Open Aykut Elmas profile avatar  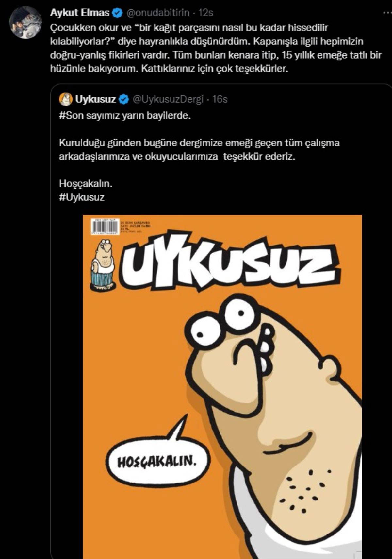click(25, 23)
